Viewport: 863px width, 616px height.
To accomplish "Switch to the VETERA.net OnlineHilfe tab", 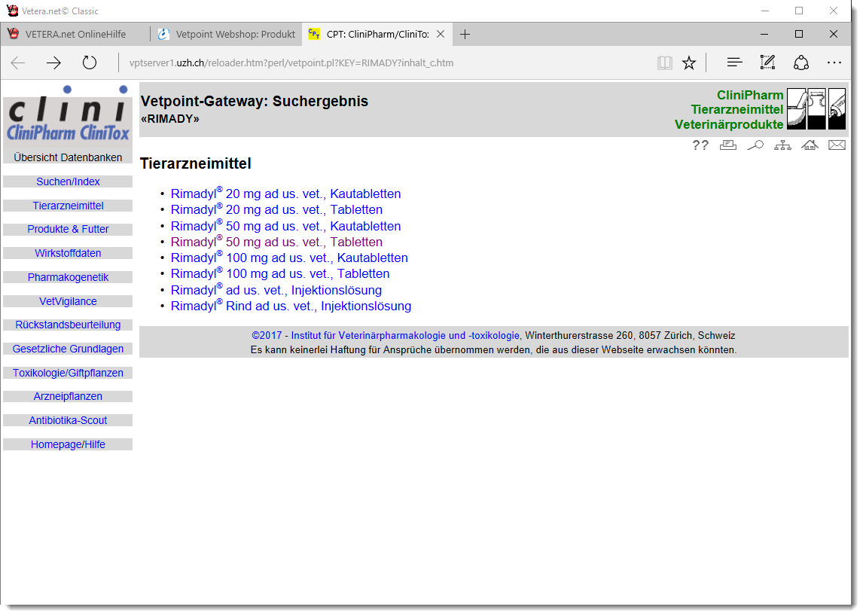I will point(75,35).
